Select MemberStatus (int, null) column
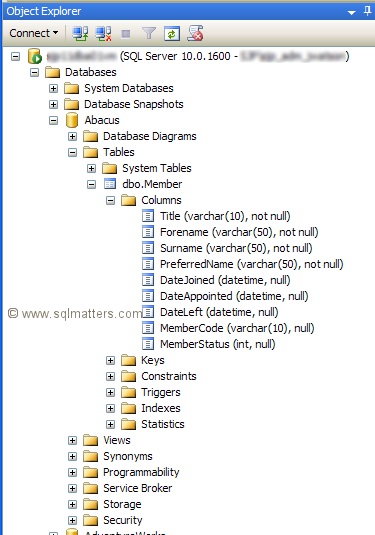Image resolution: width=375 pixels, height=535 pixels. (x=218, y=345)
